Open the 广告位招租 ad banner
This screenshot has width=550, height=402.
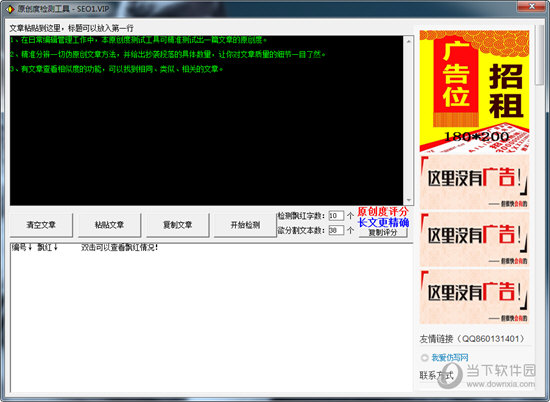[x=474, y=91]
